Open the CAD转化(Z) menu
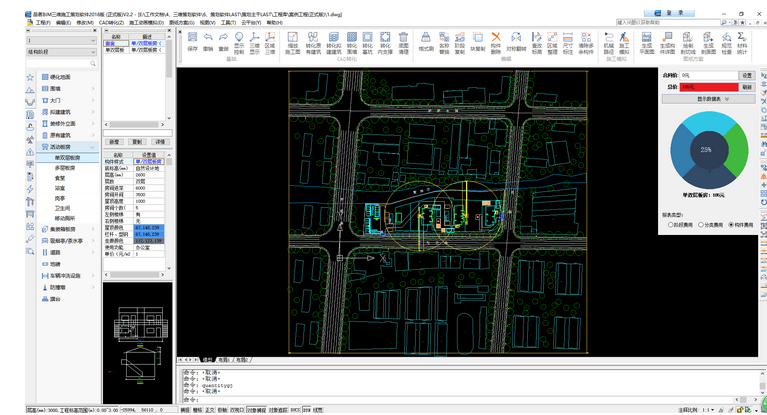Screen dimensions: 767x415 point(111,23)
